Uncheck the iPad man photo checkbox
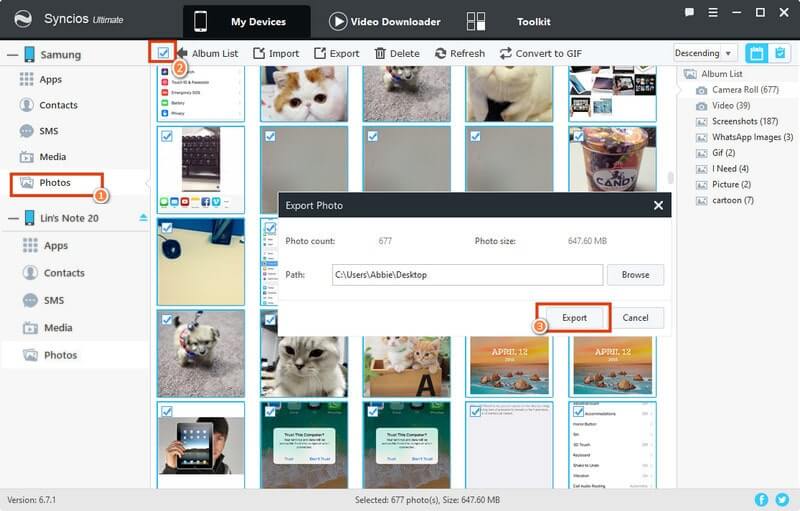The image size is (800, 511). click(166, 411)
